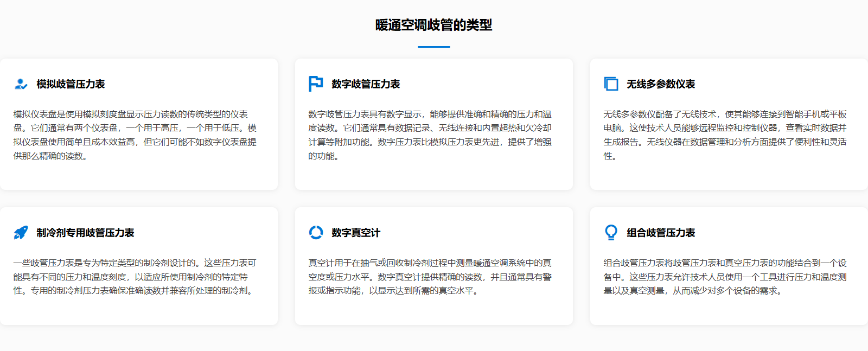Click the description paragraph starting with 模拟仪表盘
Screen dimensions: 868x351
135,135
